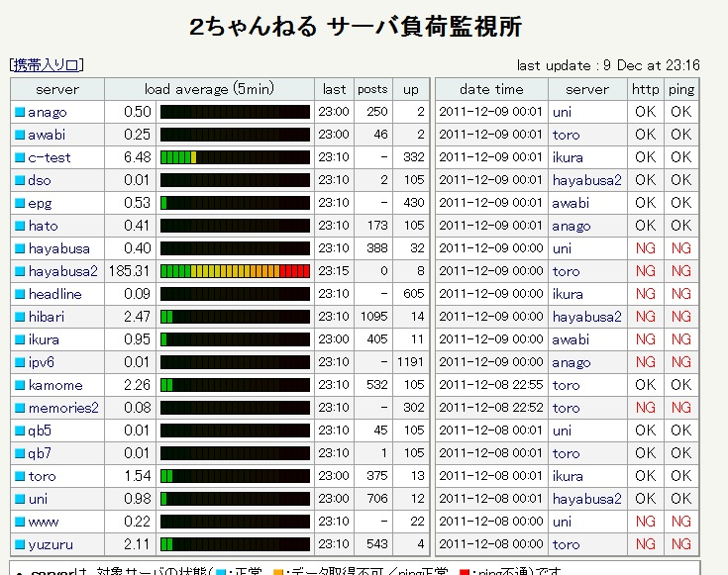Click the blue status icon beside hayabusa
The height and width of the screenshot is (575, 728).
click(20, 248)
